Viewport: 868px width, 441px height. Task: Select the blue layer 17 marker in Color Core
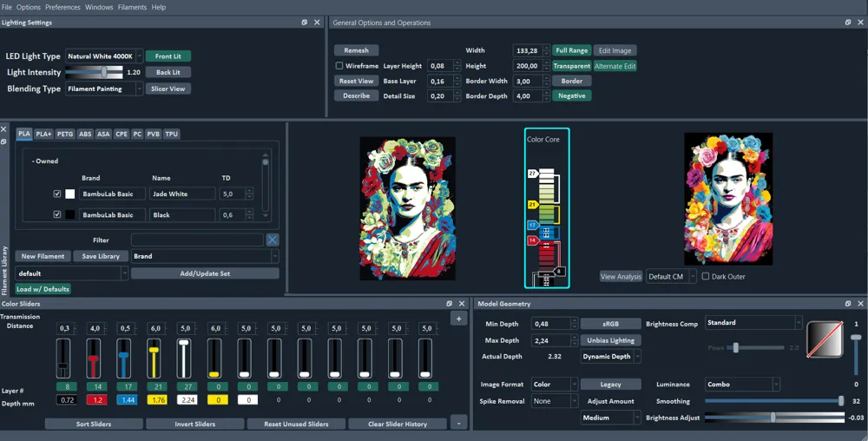pyautogui.click(x=533, y=225)
